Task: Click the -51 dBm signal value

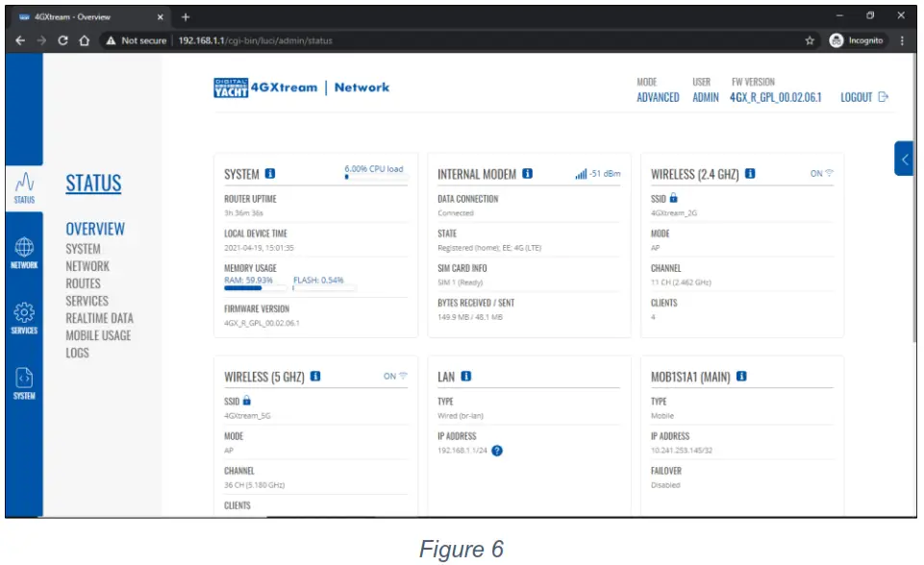Action: coord(605,174)
